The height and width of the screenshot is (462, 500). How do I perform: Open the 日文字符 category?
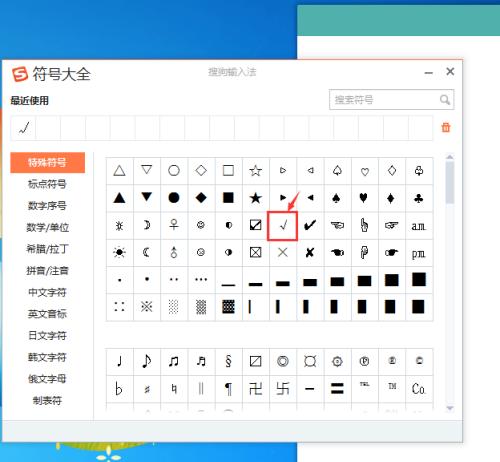click(47, 336)
